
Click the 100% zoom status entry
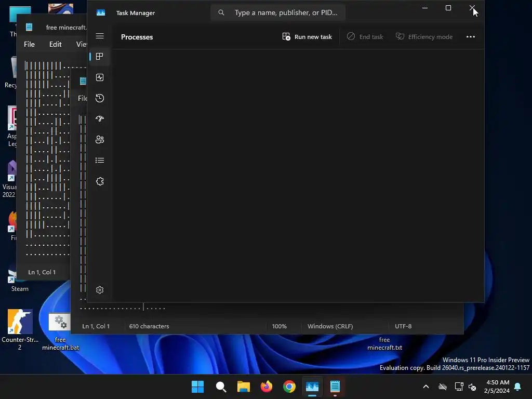[x=279, y=326]
